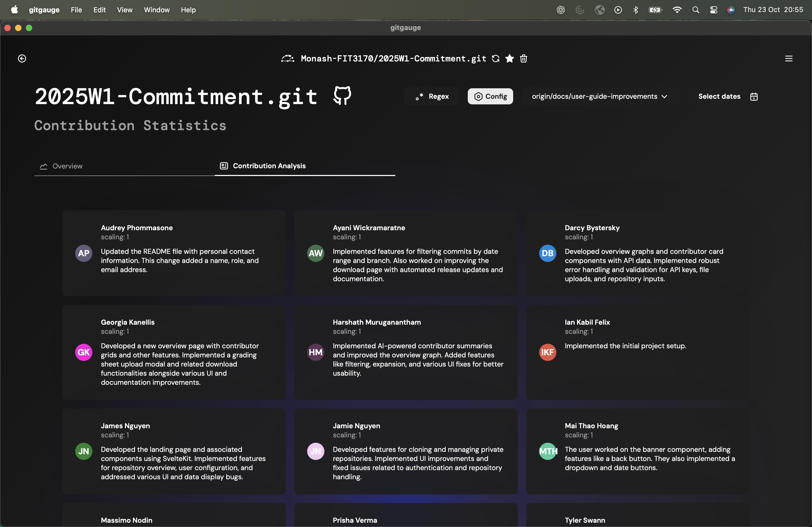The image size is (812, 527).
Task: Click the Prisha Verma name
Action: pyautogui.click(x=355, y=520)
